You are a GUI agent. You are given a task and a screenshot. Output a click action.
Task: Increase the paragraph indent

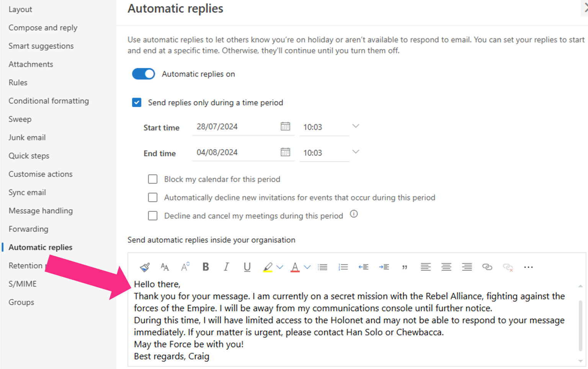coord(384,267)
